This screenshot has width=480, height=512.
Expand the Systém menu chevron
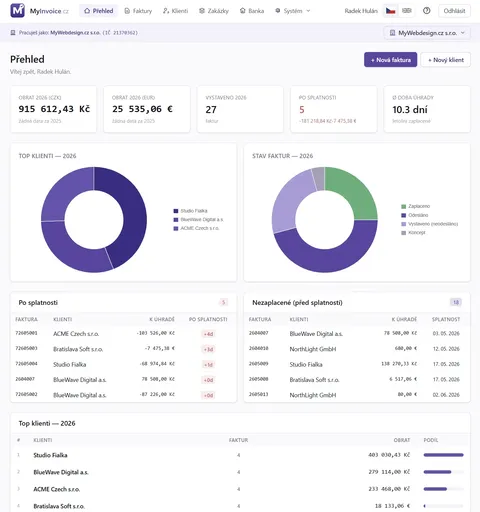coord(308,11)
